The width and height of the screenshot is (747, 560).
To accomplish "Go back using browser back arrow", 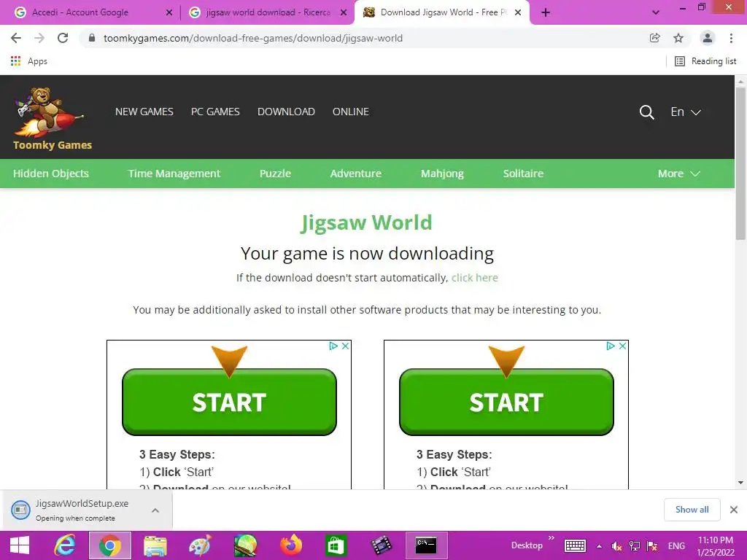I will click(x=16, y=38).
